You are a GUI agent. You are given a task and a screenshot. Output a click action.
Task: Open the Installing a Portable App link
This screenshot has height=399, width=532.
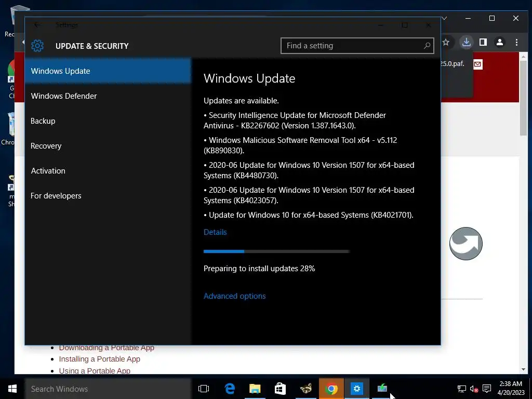click(99, 359)
